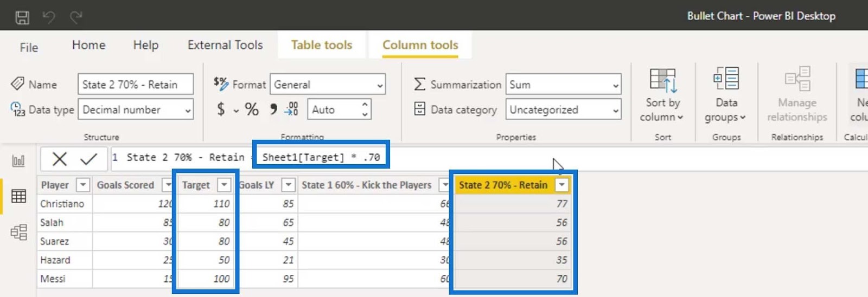Screen dimensions: 868x297
Task: Switch to Data table view icon
Action: pos(18,196)
